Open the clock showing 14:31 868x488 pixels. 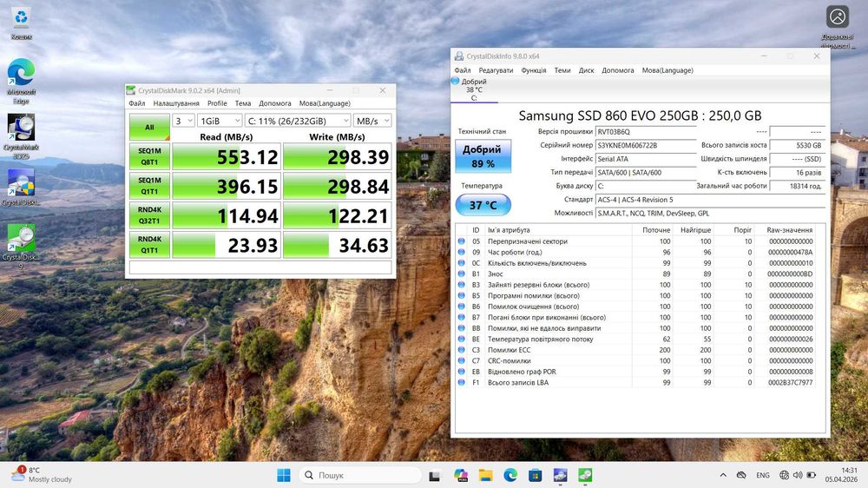841,475
